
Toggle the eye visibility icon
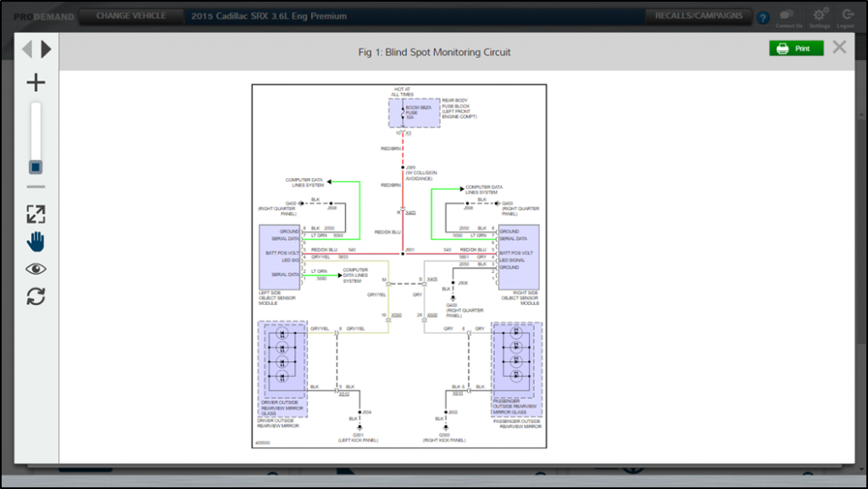click(36, 270)
